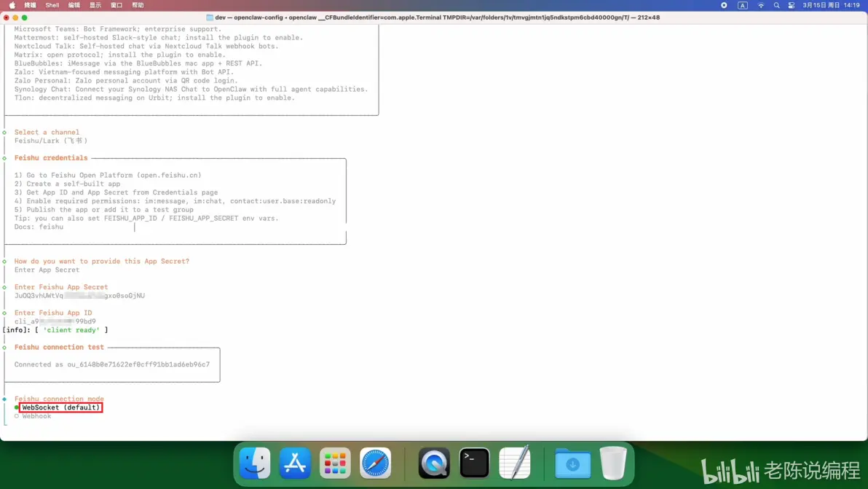Screen dimensions: 868x489
Task: Click the screen recording status icon
Action: click(x=724, y=5)
